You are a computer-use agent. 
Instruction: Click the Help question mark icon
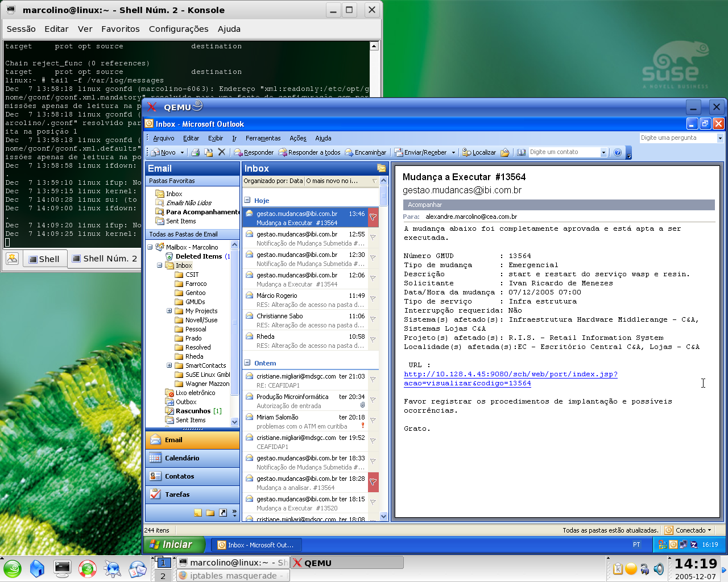point(618,152)
